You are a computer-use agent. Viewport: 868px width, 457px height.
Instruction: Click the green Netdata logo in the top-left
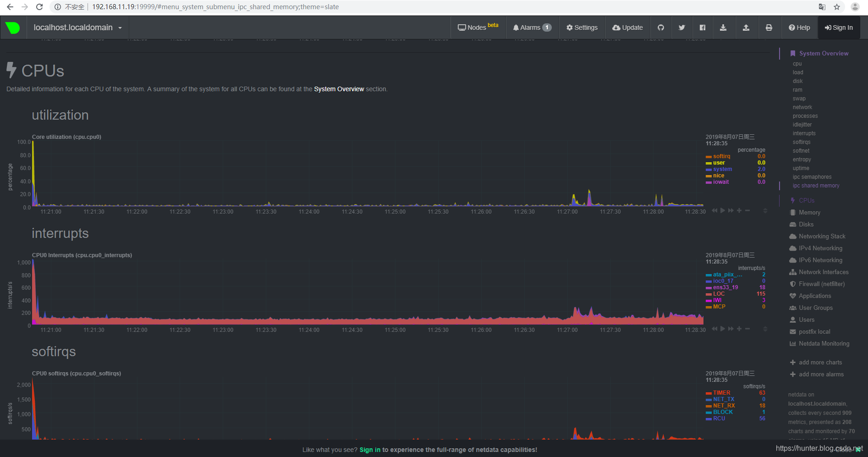12,28
